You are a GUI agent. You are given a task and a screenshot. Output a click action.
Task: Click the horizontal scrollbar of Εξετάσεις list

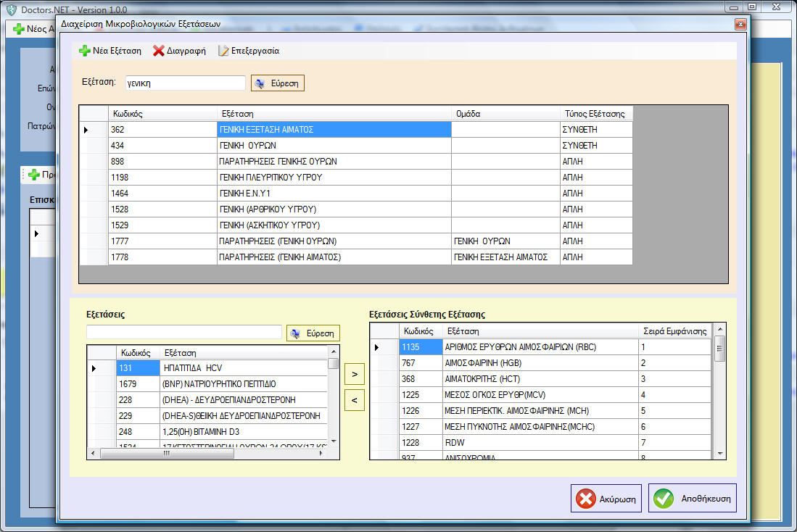167,453
